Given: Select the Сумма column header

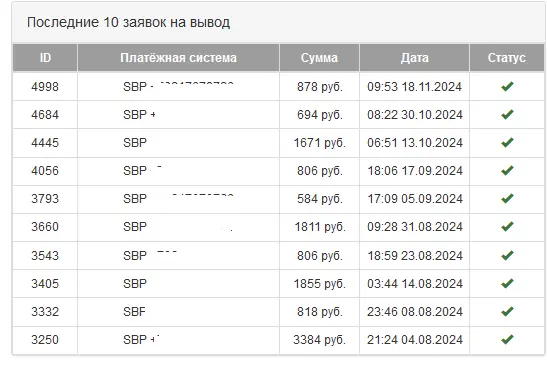Looking at the screenshot, I should pos(319,58).
